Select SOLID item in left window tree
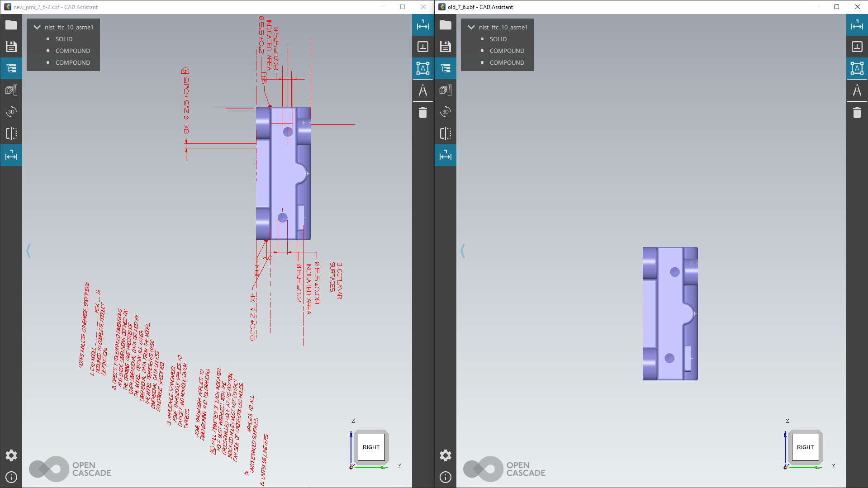Viewport: 868px width, 488px height. (x=64, y=39)
